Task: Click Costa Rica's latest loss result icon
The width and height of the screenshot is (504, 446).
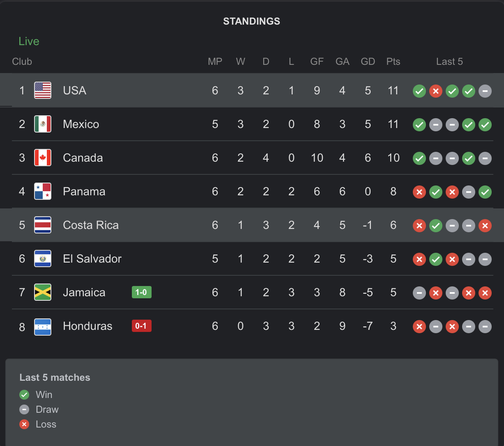Action: click(485, 225)
